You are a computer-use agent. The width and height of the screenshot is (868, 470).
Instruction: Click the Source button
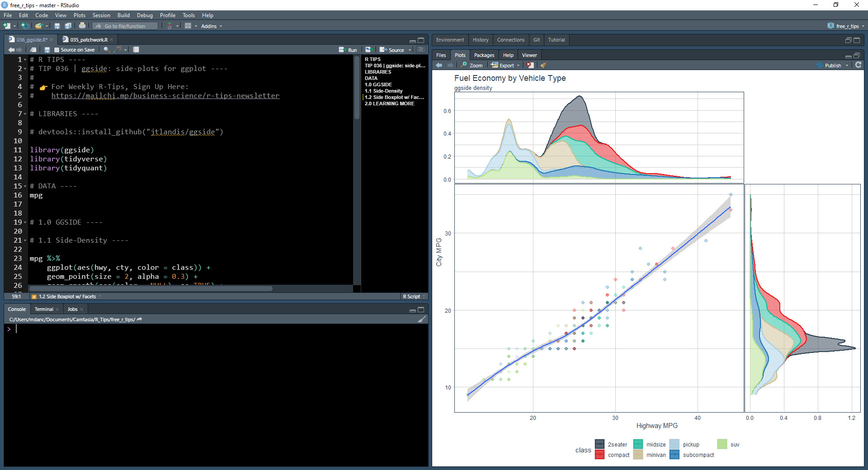coord(392,50)
